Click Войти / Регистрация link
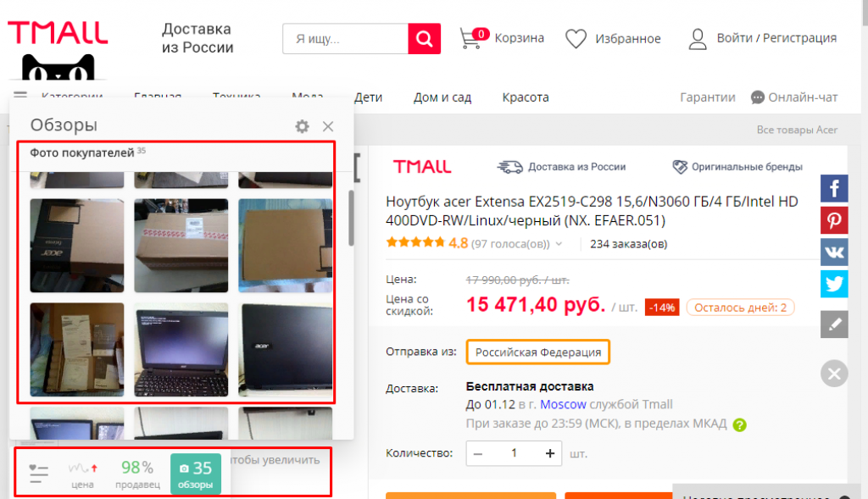The image size is (868, 499). click(776, 38)
